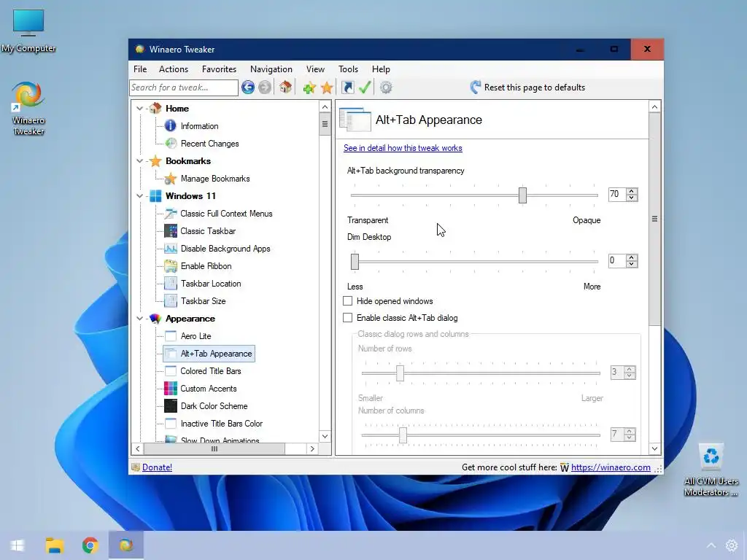Decrease transparency value with down spinner
This screenshot has height=560, width=747.
(x=632, y=198)
